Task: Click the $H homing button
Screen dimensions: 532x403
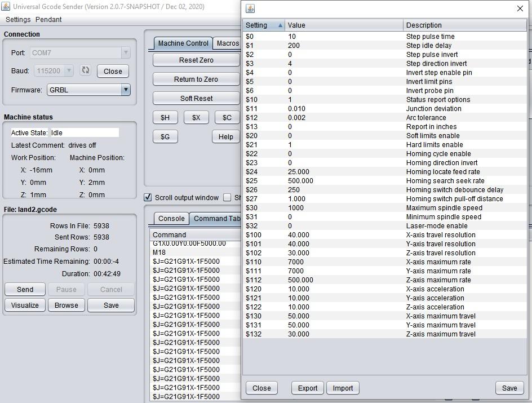Action: click(165, 117)
